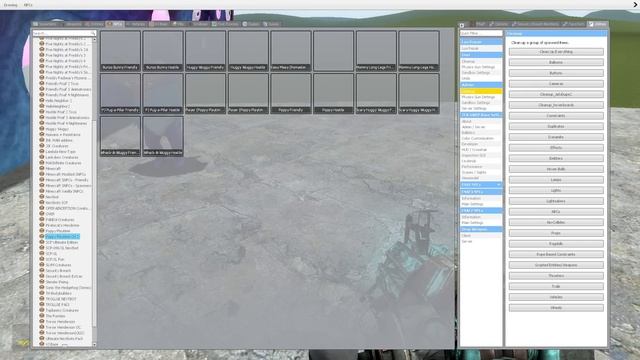Open the NPCs menu in top bar

point(28,5)
